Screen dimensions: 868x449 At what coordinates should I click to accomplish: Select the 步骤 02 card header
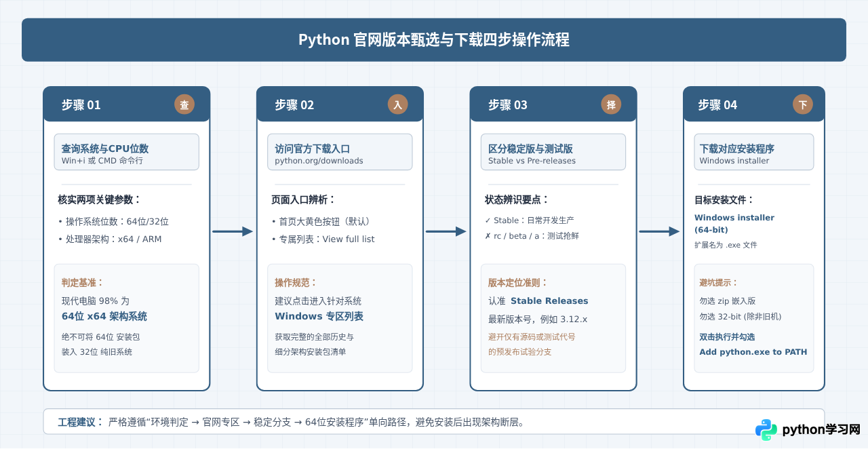(340, 104)
